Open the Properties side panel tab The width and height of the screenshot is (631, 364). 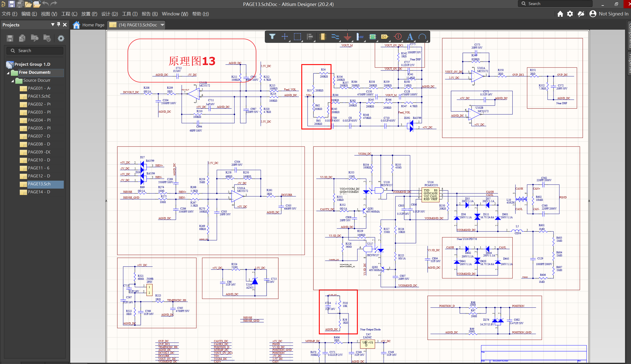(629, 63)
